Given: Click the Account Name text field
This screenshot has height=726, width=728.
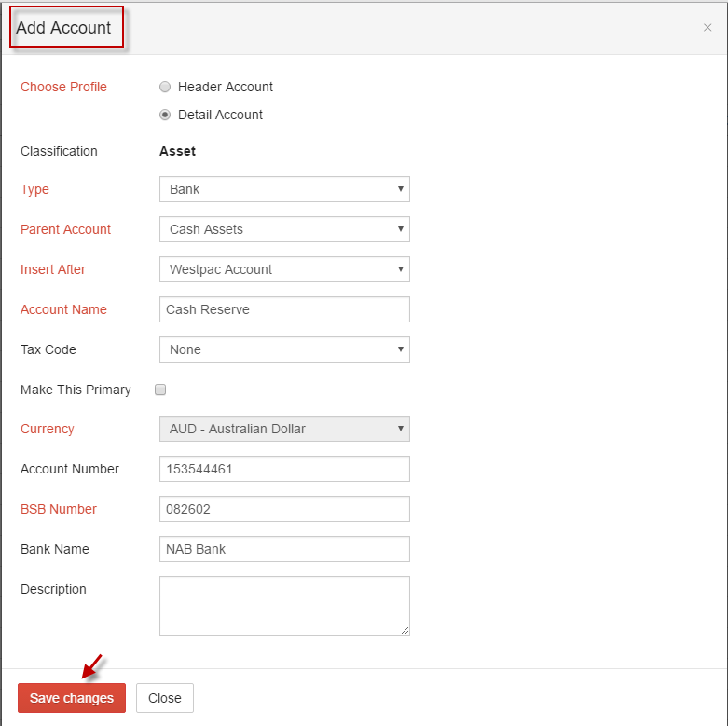Looking at the screenshot, I should click(284, 309).
